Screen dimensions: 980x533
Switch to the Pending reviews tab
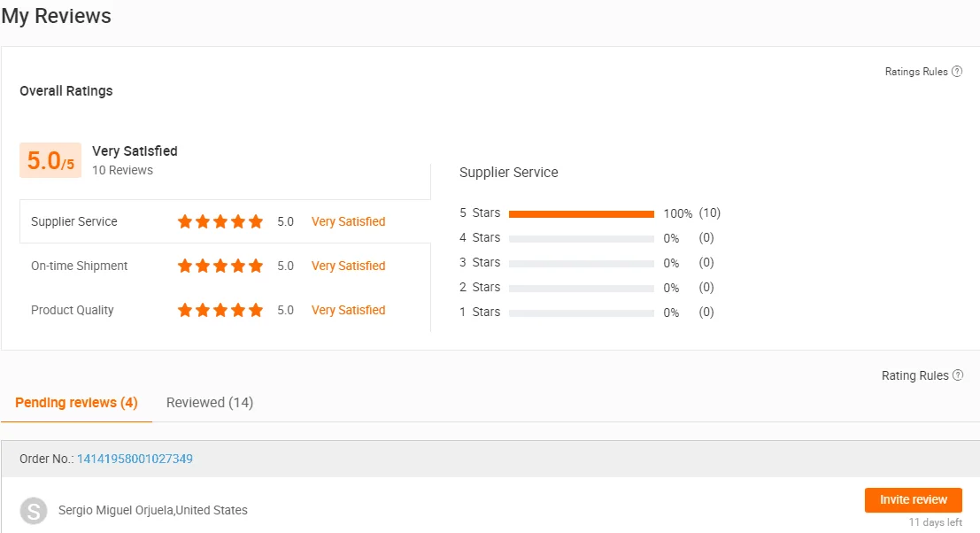pyautogui.click(x=76, y=403)
